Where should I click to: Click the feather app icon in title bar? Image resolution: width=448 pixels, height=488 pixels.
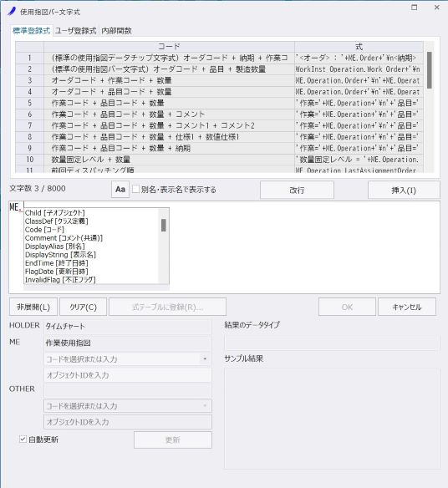[12, 11]
